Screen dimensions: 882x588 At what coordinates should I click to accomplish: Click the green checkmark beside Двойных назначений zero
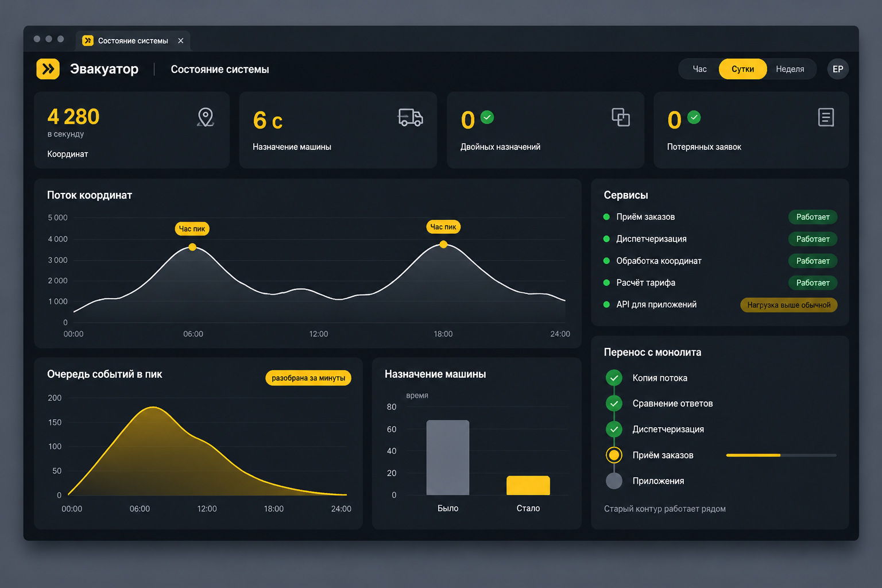tap(487, 117)
